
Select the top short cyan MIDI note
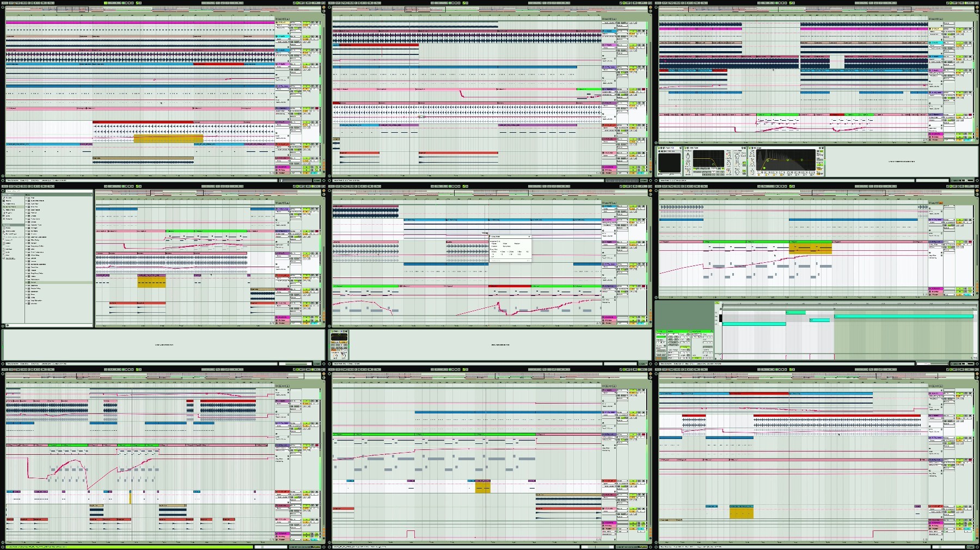pyautogui.click(x=796, y=312)
